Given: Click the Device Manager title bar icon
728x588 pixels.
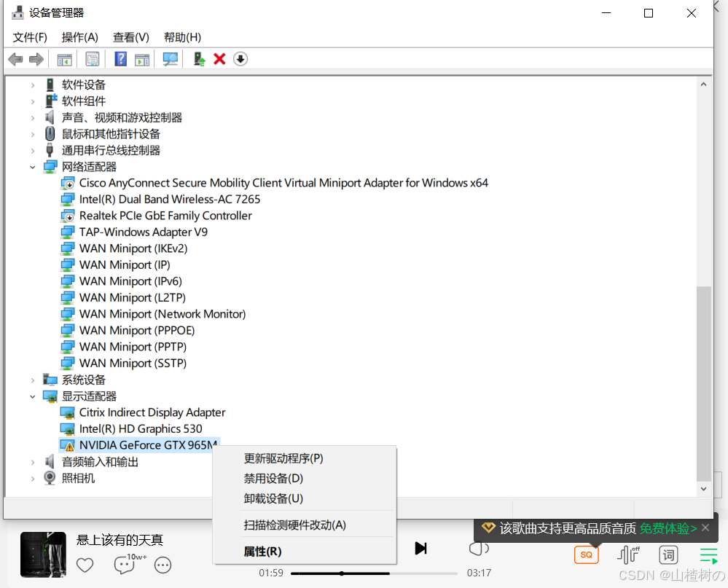Looking at the screenshot, I should point(17,12).
